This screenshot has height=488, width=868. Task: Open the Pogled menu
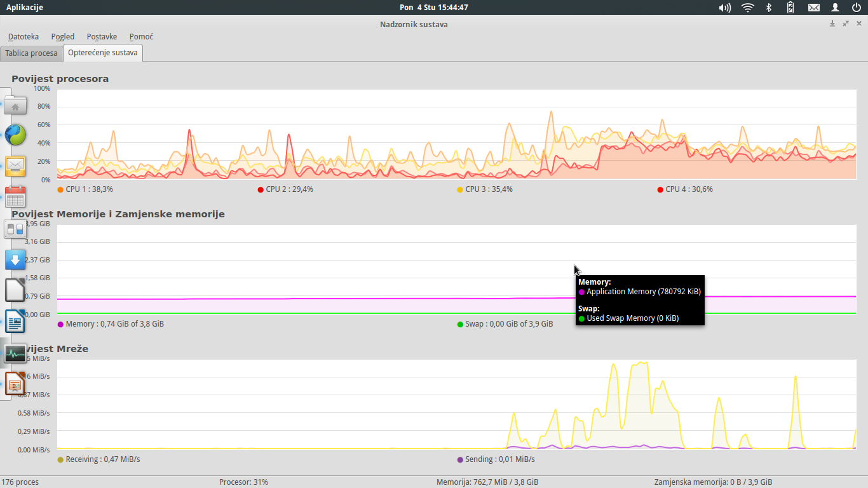pos(63,37)
